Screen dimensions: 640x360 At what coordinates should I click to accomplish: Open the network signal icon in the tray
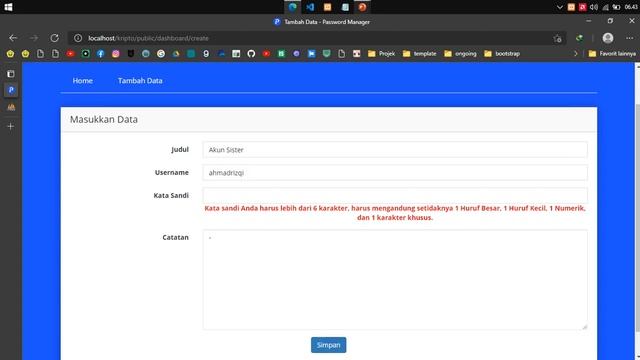point(605,7)
